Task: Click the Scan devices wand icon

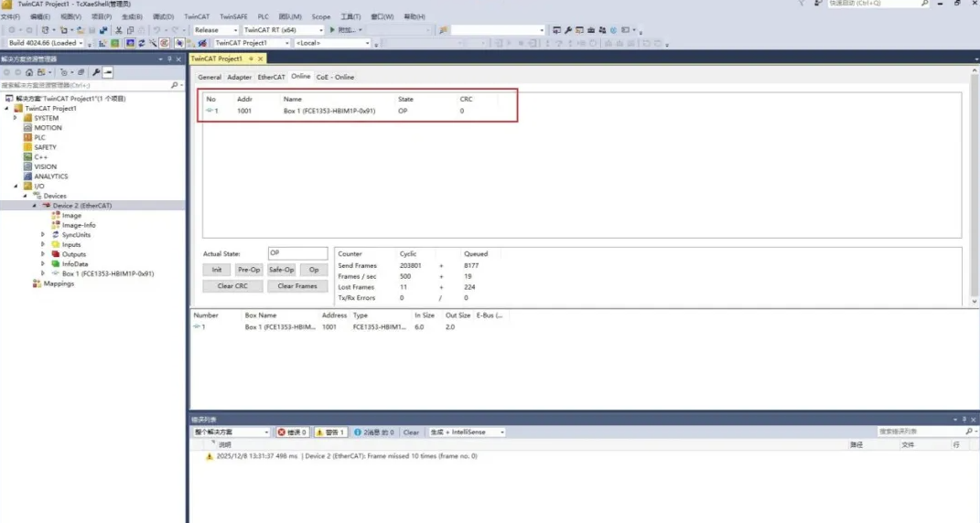Action: [x=153, y=43]
